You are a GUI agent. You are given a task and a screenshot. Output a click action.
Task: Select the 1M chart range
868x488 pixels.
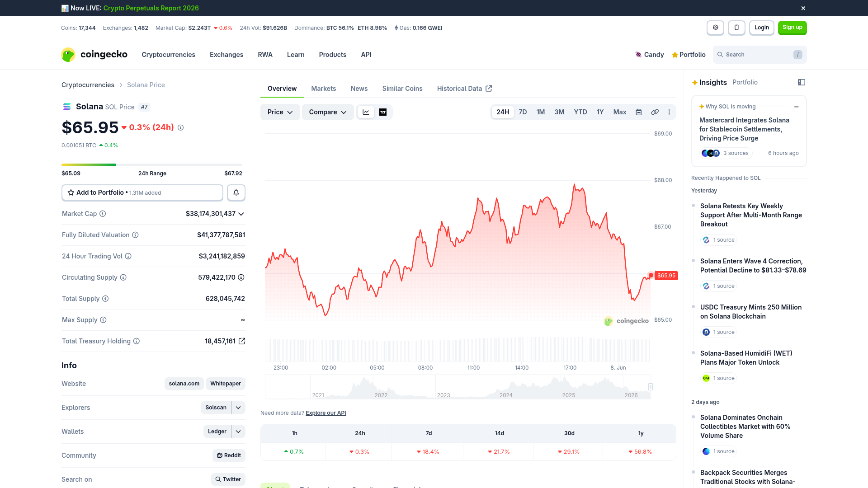pyautogui.click(x=541, y=112)
